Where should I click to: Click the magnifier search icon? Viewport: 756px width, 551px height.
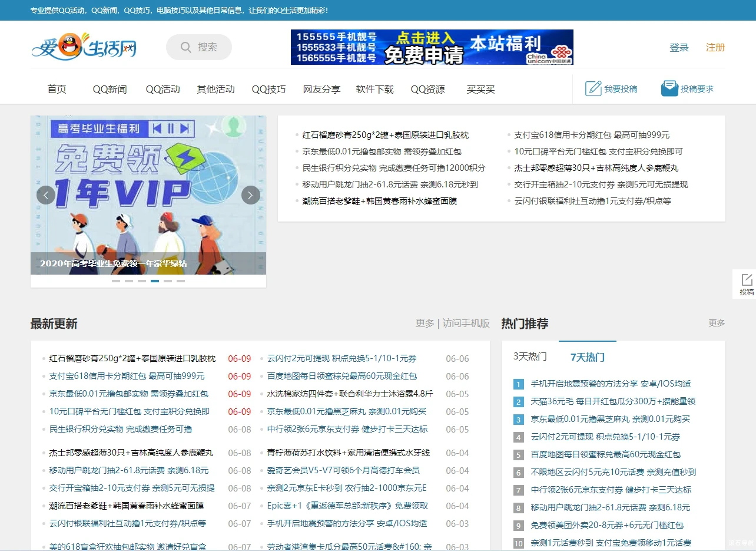click(185, 47)
